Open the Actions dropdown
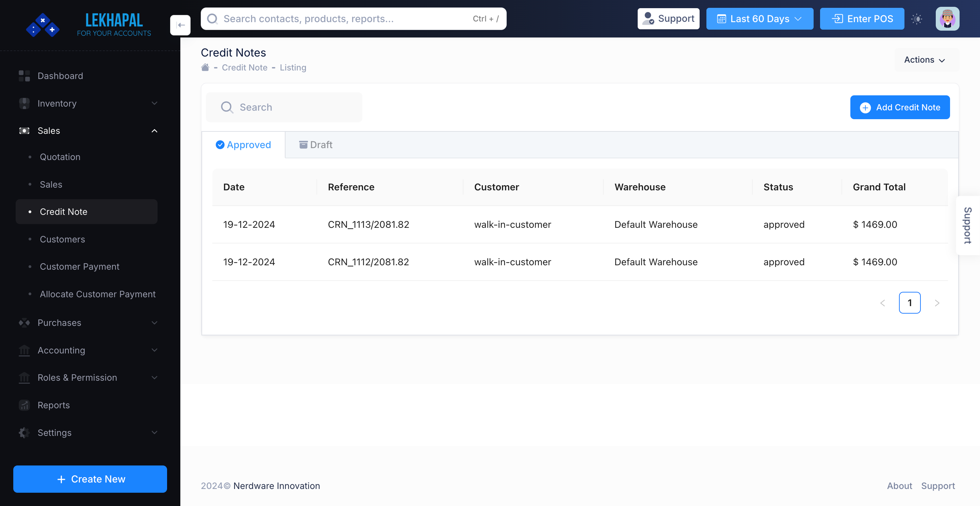980x506 pixels. click(925, 60)
